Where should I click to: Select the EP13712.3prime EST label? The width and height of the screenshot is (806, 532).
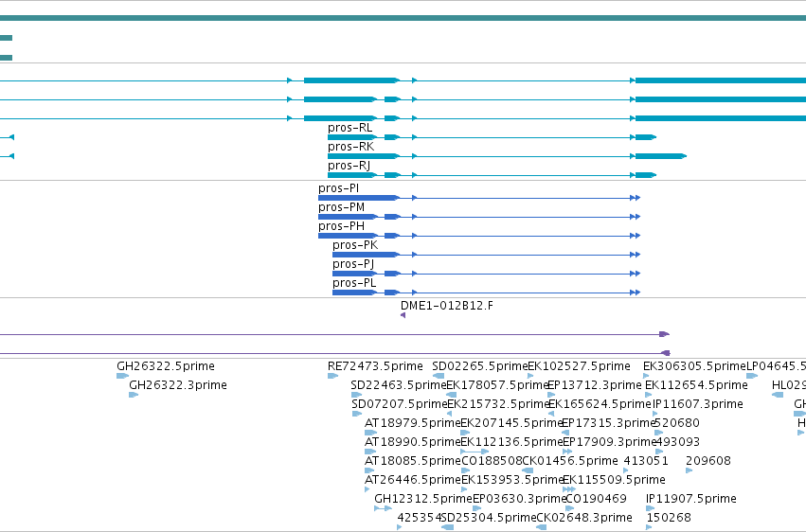595,385
